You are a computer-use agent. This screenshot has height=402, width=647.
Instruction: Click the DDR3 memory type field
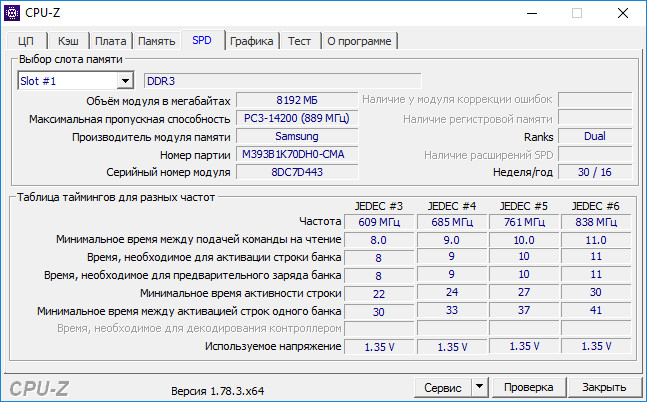click(283, 81)
